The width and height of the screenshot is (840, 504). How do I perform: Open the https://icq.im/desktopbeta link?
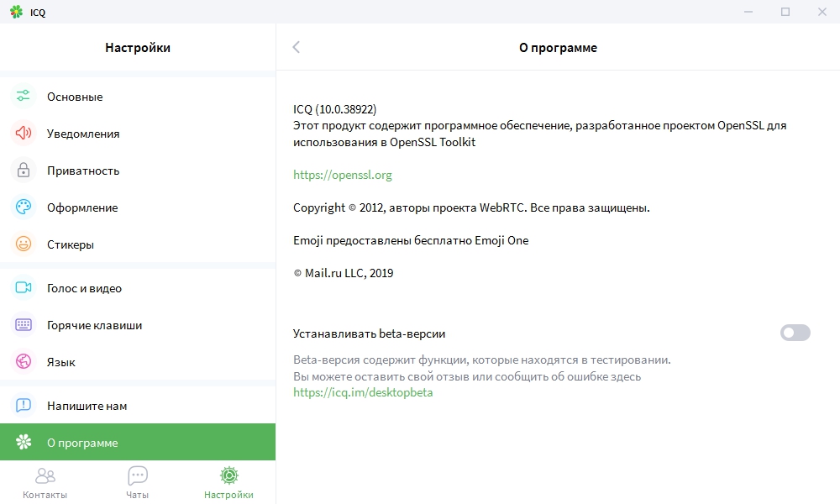pos(363,392)
